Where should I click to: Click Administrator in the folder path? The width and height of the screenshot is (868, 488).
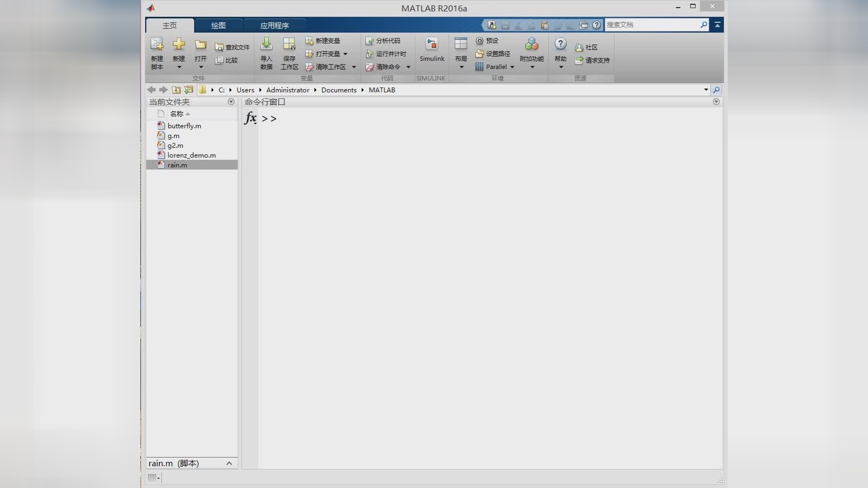pyautogui.click(x=288, y=90)
